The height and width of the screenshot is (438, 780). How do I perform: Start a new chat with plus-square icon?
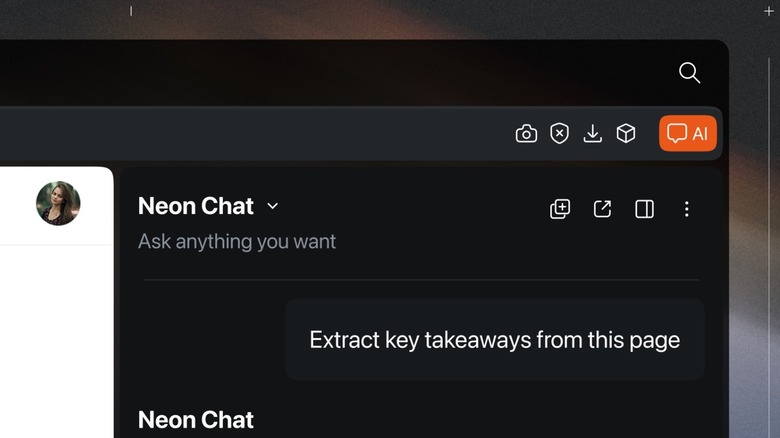pos(560,209)
